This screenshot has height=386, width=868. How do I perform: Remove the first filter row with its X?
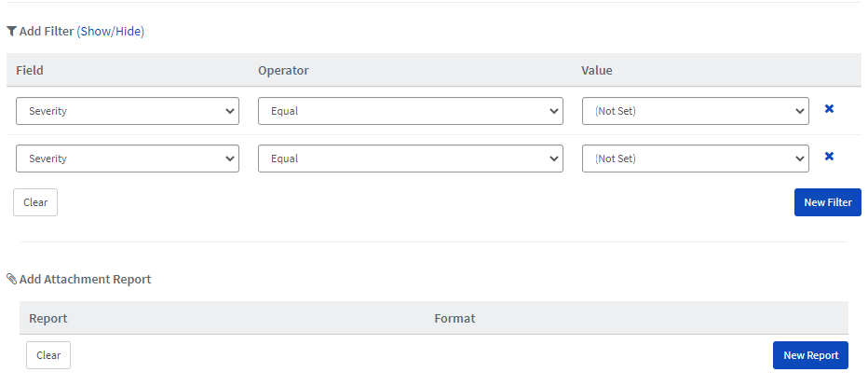pos(829,108)
